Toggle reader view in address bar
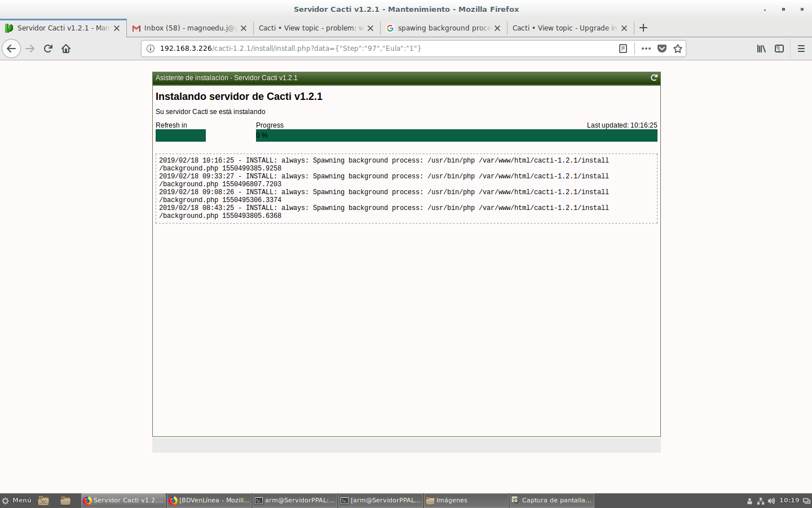 [623, 49]
